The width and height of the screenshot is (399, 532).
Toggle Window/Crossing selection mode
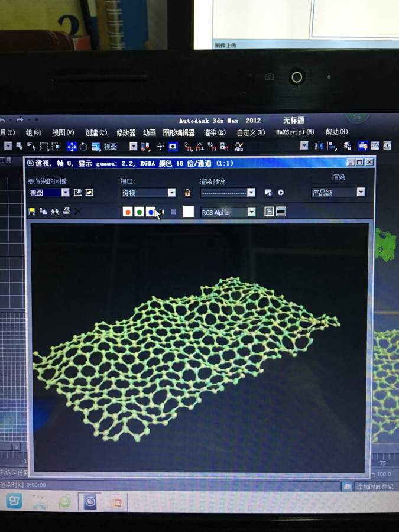coord(56,147)
